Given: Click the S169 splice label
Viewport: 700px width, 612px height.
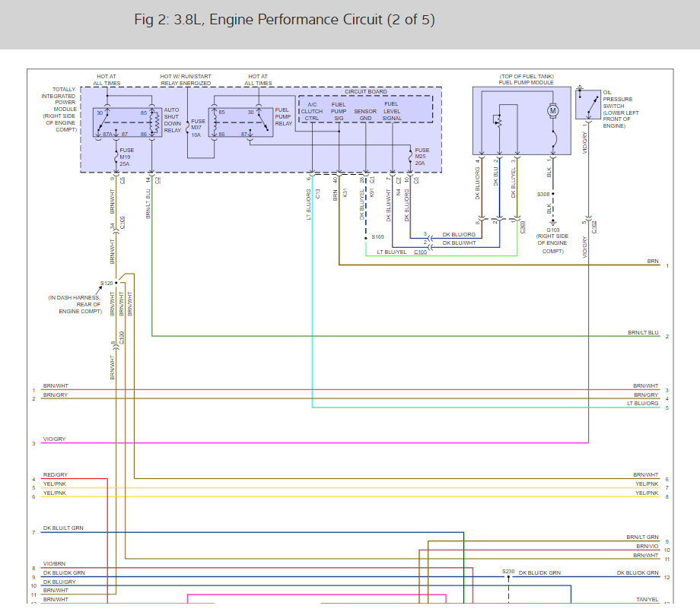Looking at the screenshot, I should [x=377, y=236].
